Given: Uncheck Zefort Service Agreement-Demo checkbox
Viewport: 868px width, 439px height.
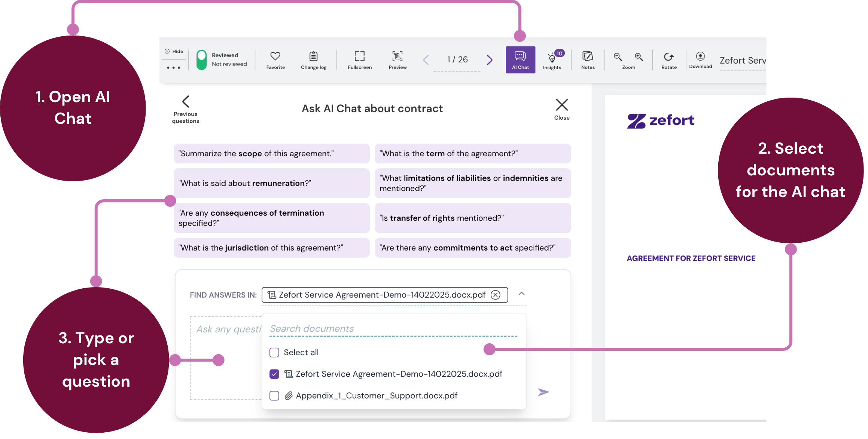Looking at the screenshot, I should 274,374.
